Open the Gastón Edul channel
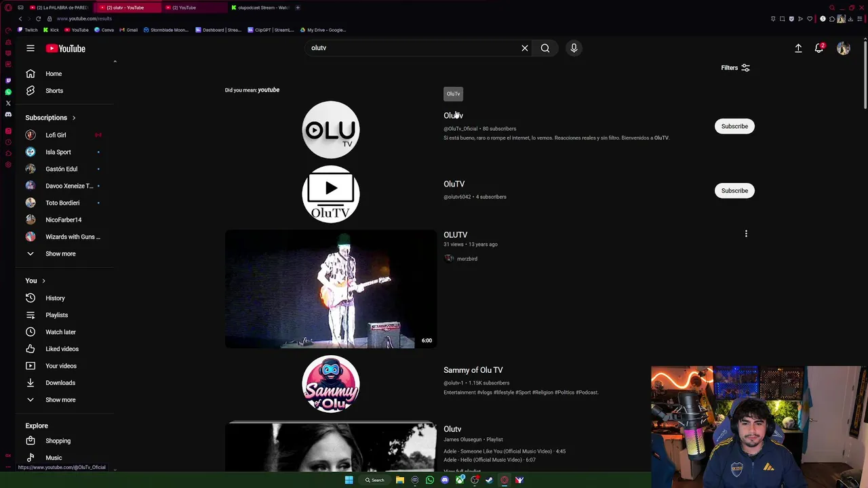Image resolution: width=868 pixels, height=488 pixels. [62, 169]
